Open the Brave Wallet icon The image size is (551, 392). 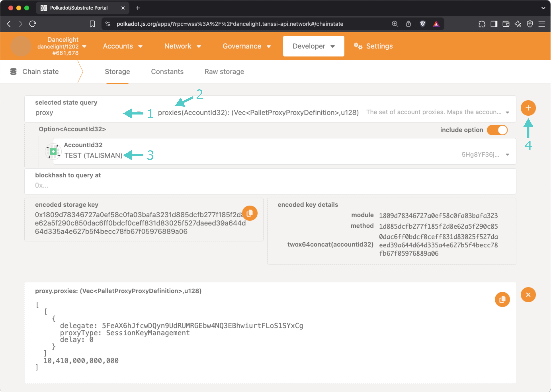click(506, 24)
